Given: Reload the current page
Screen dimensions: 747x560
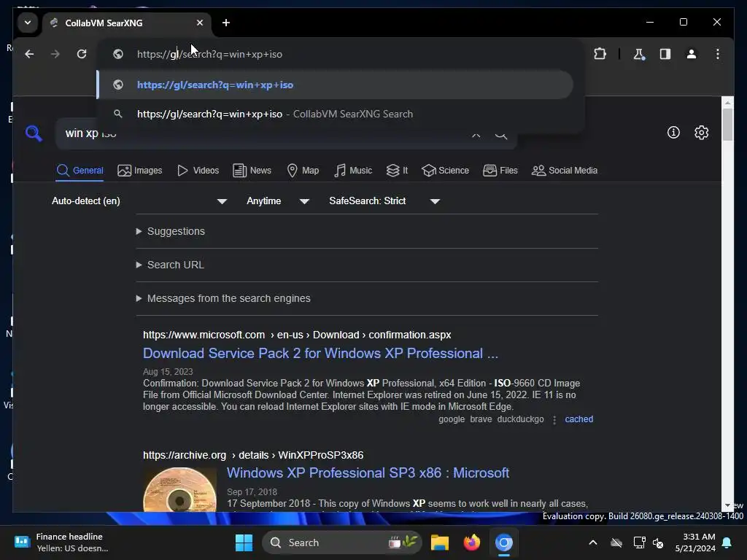Looking at the screenshot, I should click(82, 54).
